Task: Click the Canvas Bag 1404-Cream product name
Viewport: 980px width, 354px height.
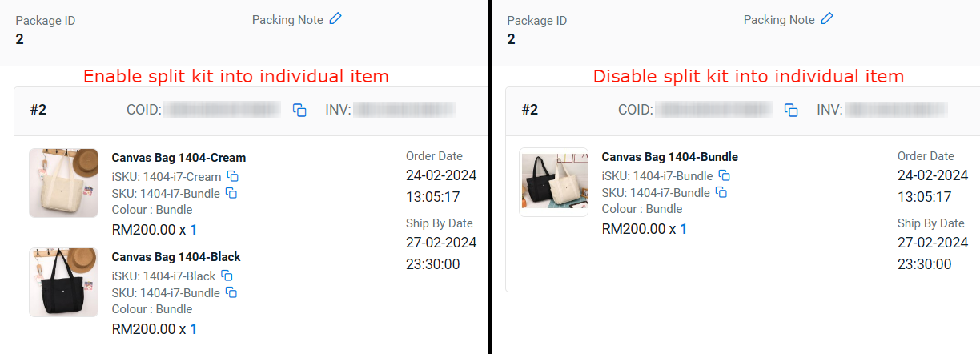Action: (179, 158)
